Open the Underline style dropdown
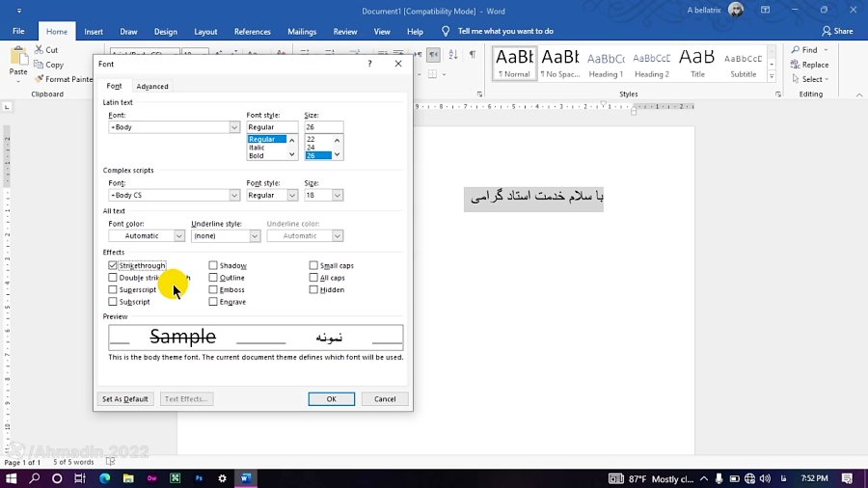Screen dimensions: 868x488 tap(255, 236)
